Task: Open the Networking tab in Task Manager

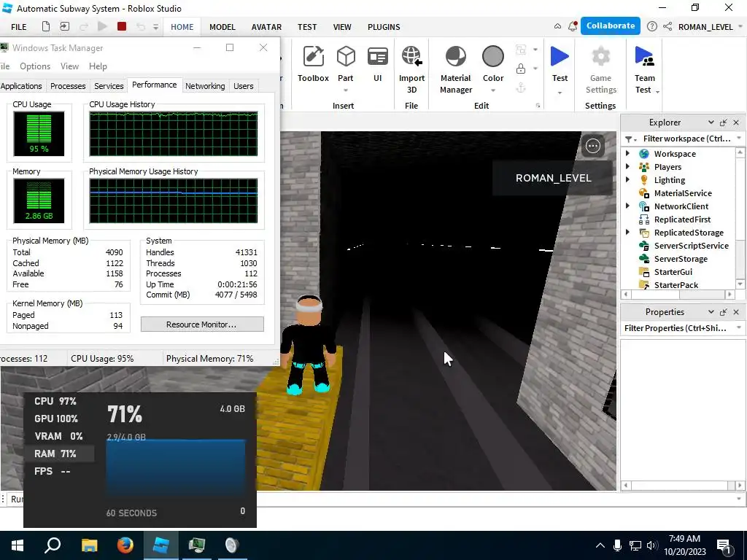Action: point(205,86)
